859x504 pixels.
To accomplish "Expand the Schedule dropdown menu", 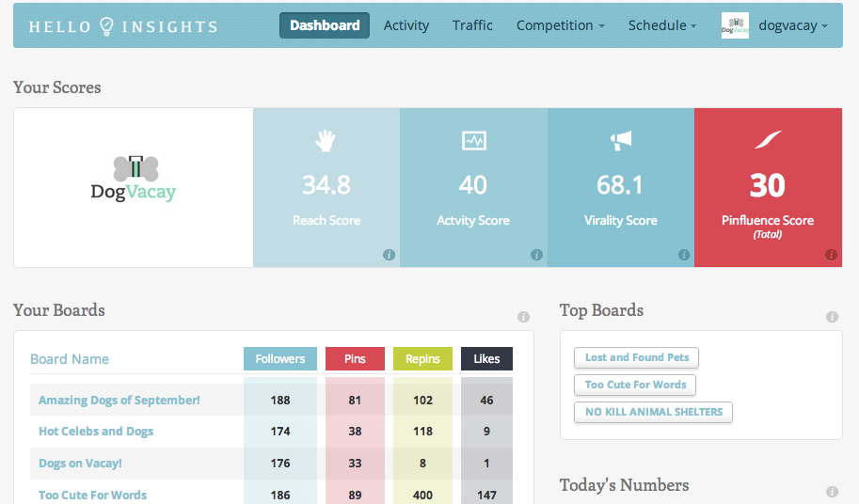I will (x=662, y=25).
